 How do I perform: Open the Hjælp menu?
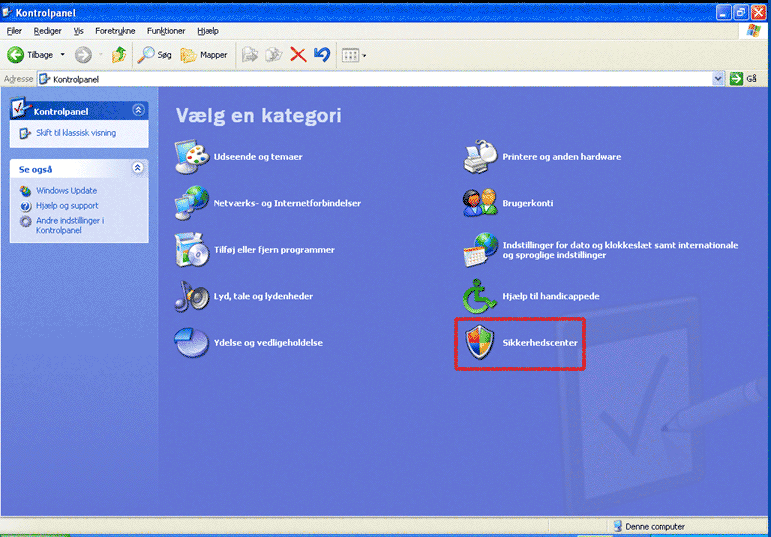[208, 31]
